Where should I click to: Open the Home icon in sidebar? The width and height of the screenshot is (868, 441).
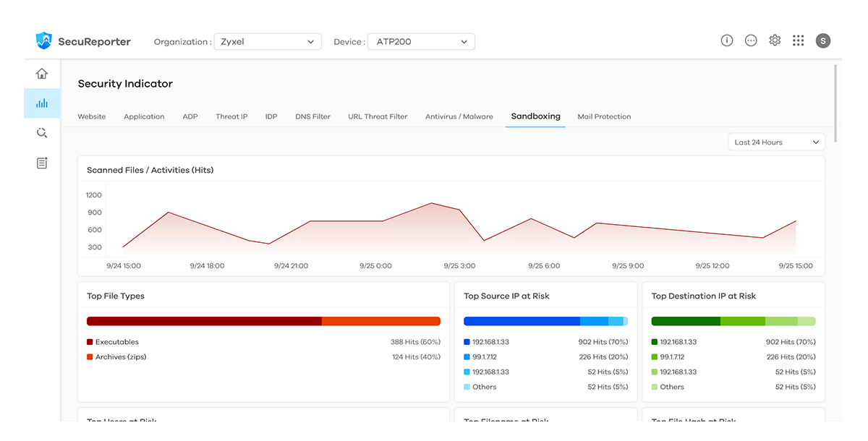[42, 73]
